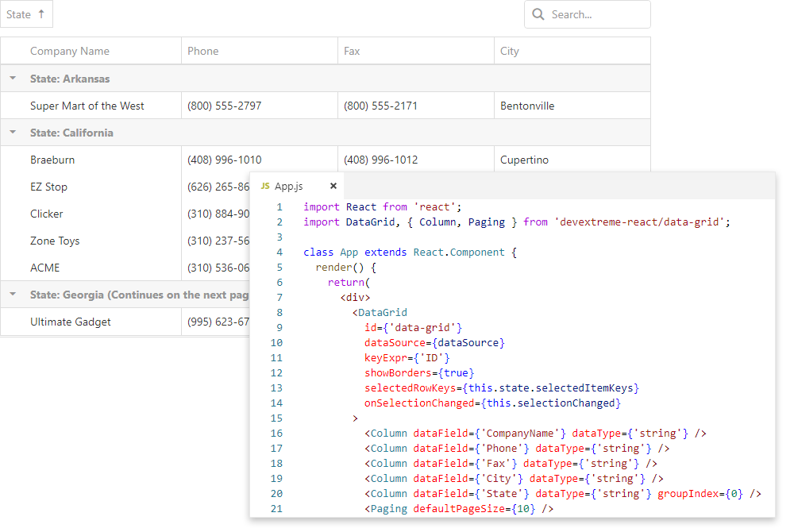Collapse the State: Arkansas group
The height and width of the screenshot is (532, 794).
pyautogui.click(x=13, y=79)
